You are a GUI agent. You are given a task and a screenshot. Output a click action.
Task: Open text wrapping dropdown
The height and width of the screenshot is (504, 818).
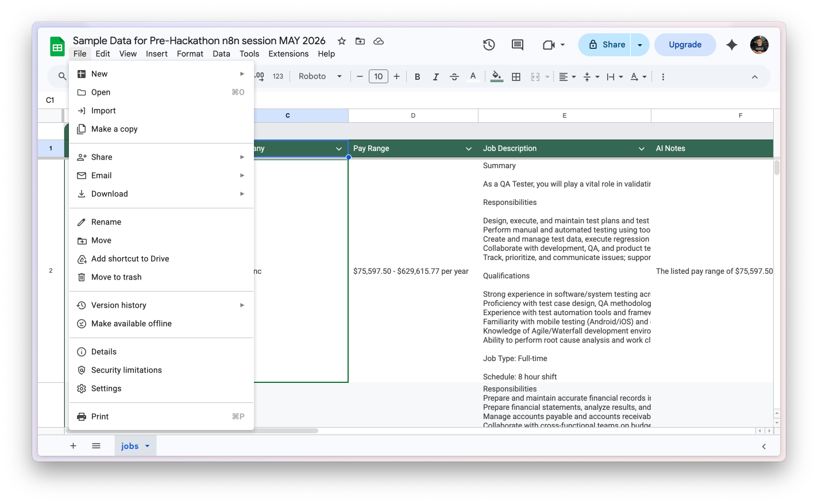pyautogui.click(x=615, y=76)
